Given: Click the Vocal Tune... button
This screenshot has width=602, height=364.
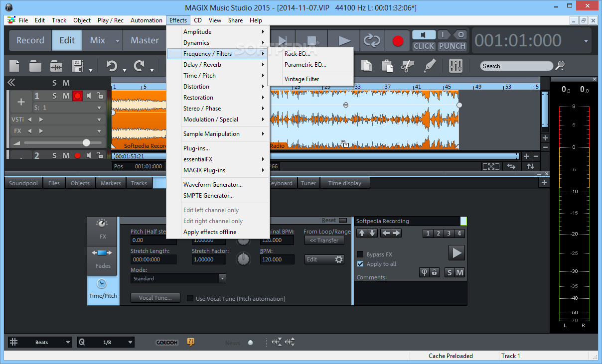Looking at the screenshot, I should pyautogui.click(x=155, y=298).
